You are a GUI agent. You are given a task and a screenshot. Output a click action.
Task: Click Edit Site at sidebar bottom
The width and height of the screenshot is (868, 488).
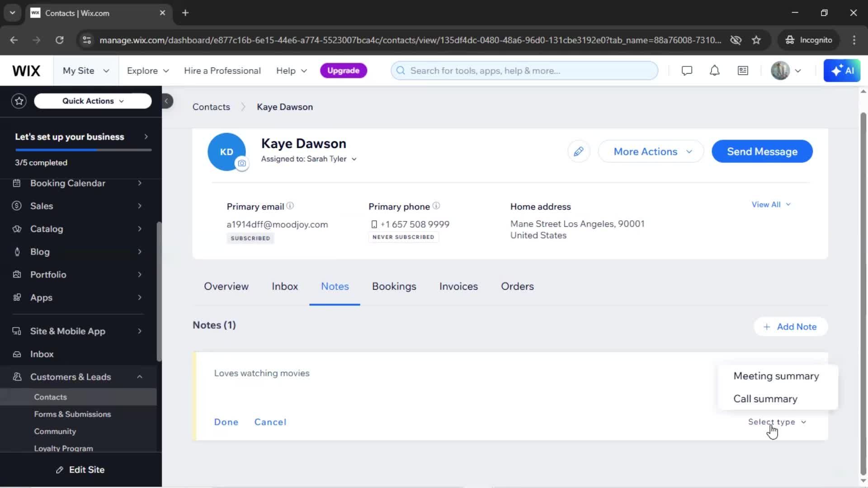pos(81,470)
